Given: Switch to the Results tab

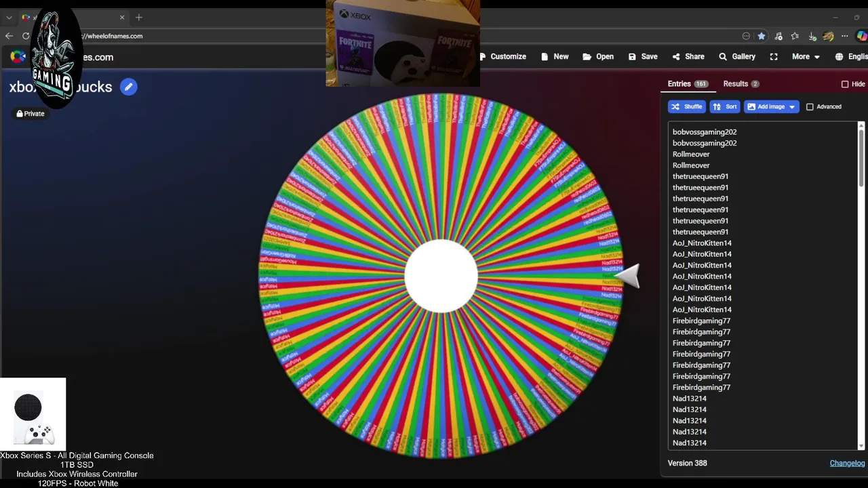Looking at the screenshot, I should pos(741,84).
